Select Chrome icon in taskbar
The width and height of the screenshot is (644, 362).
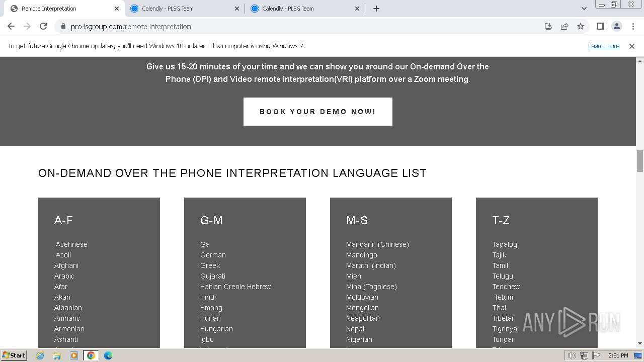[91, 355]
